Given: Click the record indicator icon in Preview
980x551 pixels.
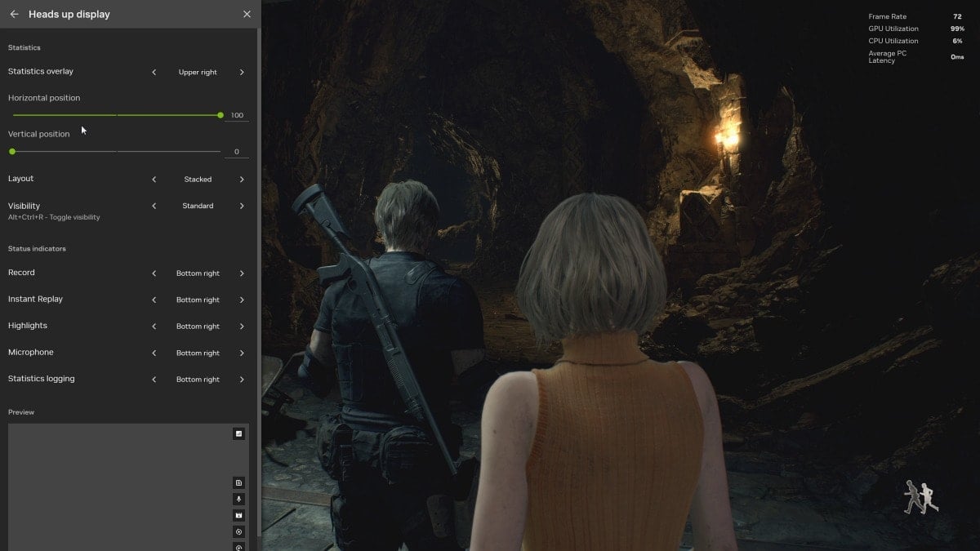Looking at the screenshot, I should (x=238, y=531).
